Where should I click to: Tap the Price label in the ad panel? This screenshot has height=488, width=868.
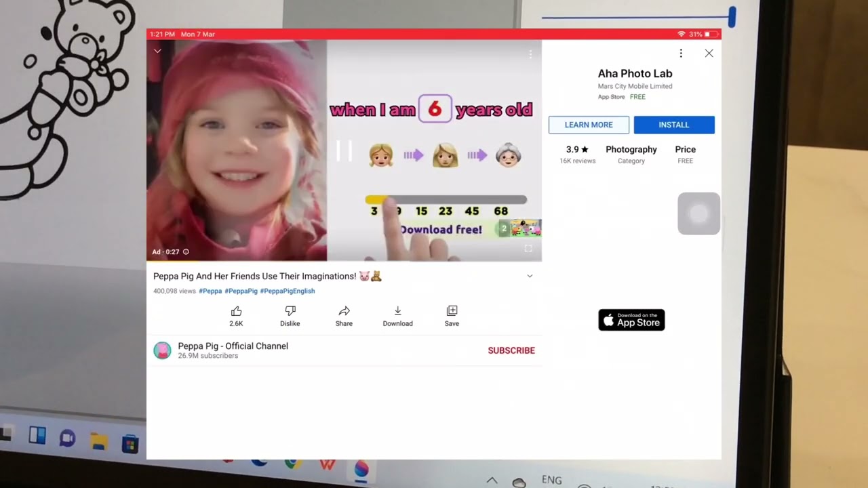click(x=686, y=149)
